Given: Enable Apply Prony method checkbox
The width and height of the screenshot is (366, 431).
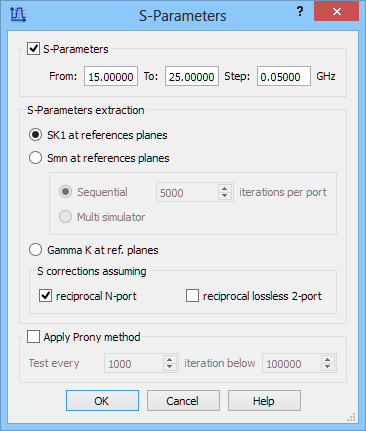Looking at the screenshot, I should click(x=33, y=337).
